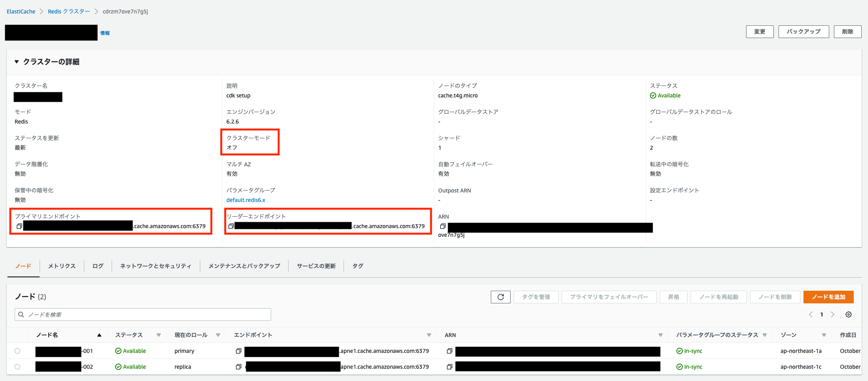Copy the primary endpoint address
Image resolution: width=868 pixels, height=381 pixels.
pos(19,226)
